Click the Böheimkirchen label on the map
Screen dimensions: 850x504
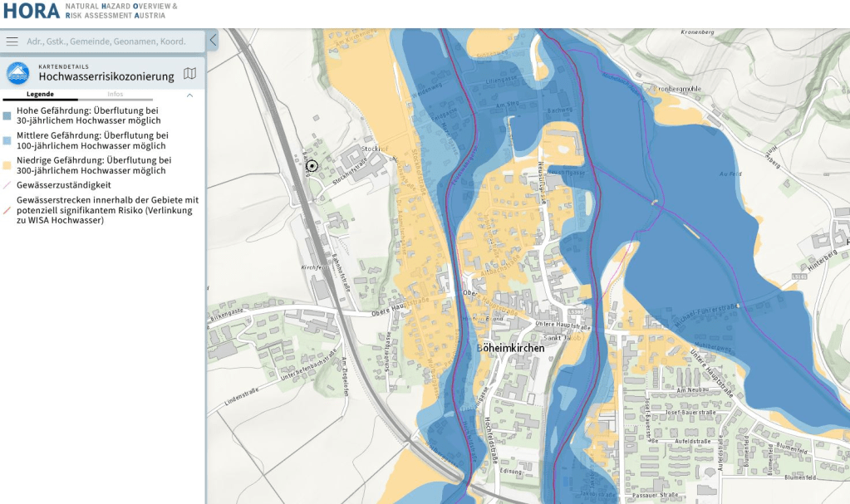click(511, 348)
